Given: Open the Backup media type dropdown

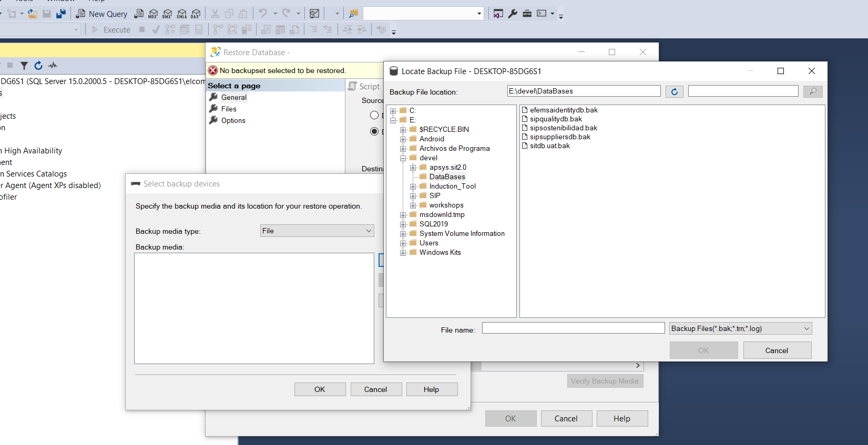Looking at the screenshot, I should pyautogui.click(x=317, y=231).
